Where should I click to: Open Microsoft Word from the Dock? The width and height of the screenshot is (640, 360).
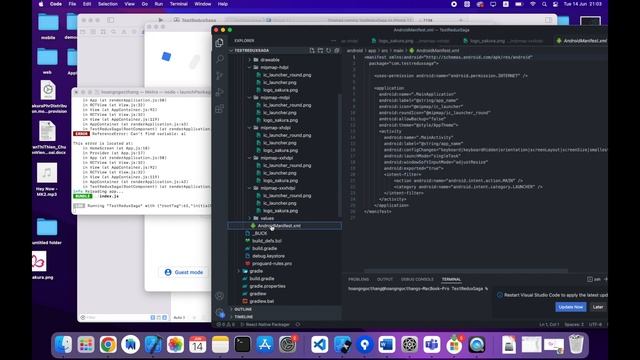[x=387, y=345]
